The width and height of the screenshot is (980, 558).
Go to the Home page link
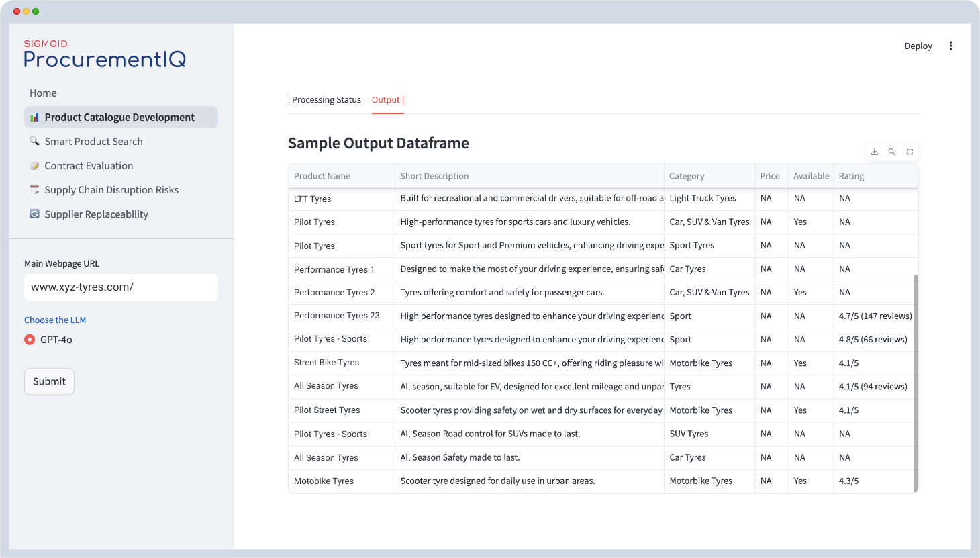click(43, 93)
